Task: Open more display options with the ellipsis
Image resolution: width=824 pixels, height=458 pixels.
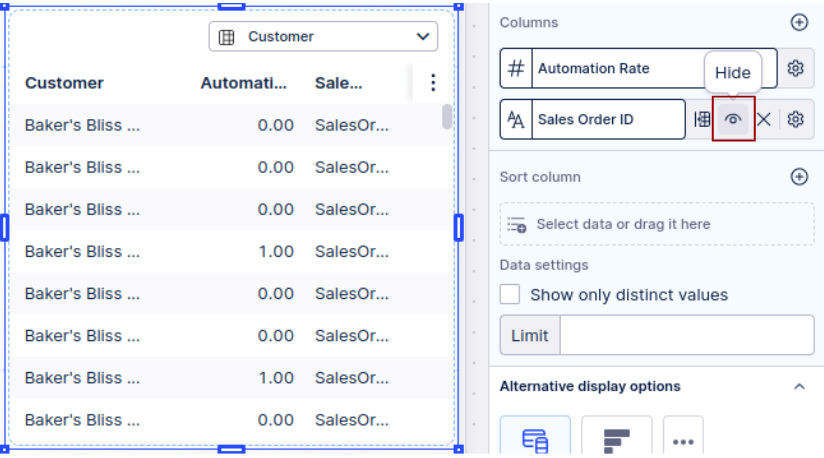Action: coord(683,439)
